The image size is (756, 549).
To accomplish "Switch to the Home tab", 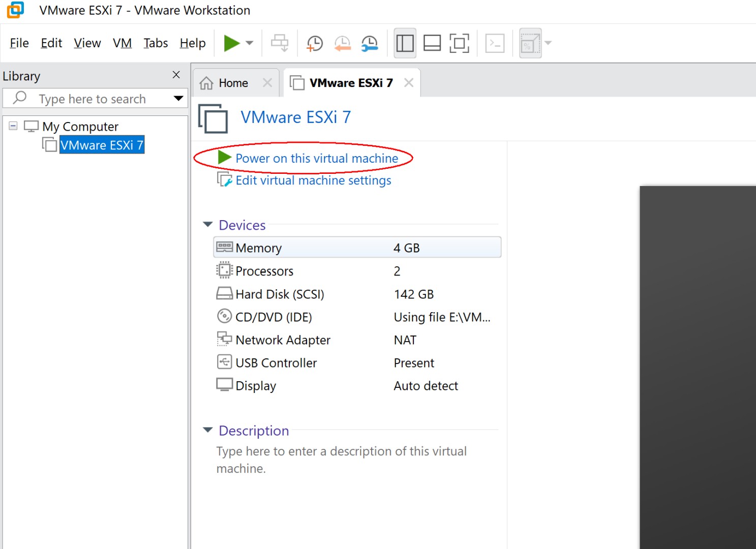I will click(233, 83).
